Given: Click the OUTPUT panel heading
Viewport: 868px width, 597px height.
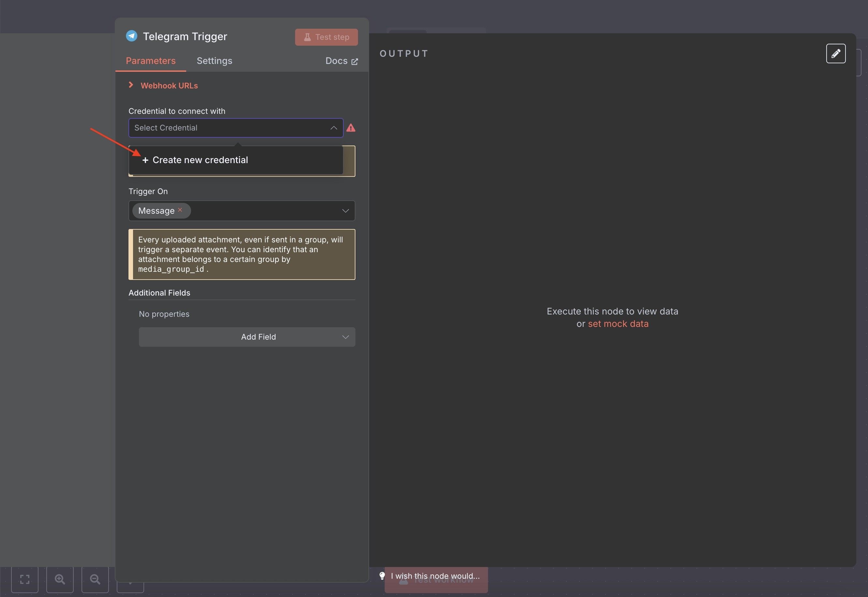Looking at the screenshot, I should (404, 54).
